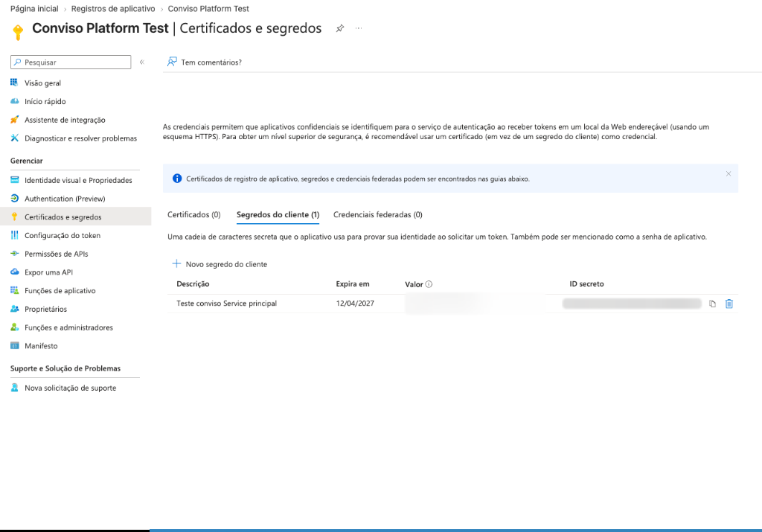Open the Credenciais federadas (0) tab
762x532 pixels.
click(x=377, y=215)
